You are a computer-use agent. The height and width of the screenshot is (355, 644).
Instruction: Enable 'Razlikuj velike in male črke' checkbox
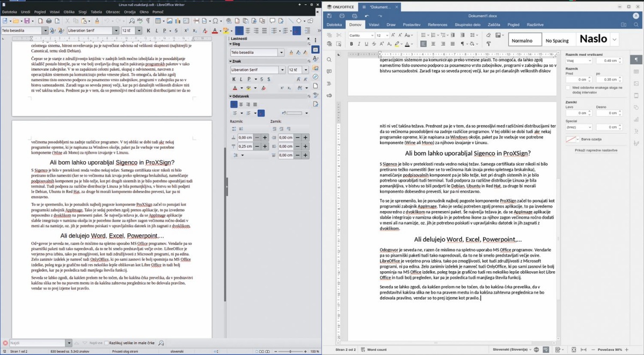tap(106, 343)
